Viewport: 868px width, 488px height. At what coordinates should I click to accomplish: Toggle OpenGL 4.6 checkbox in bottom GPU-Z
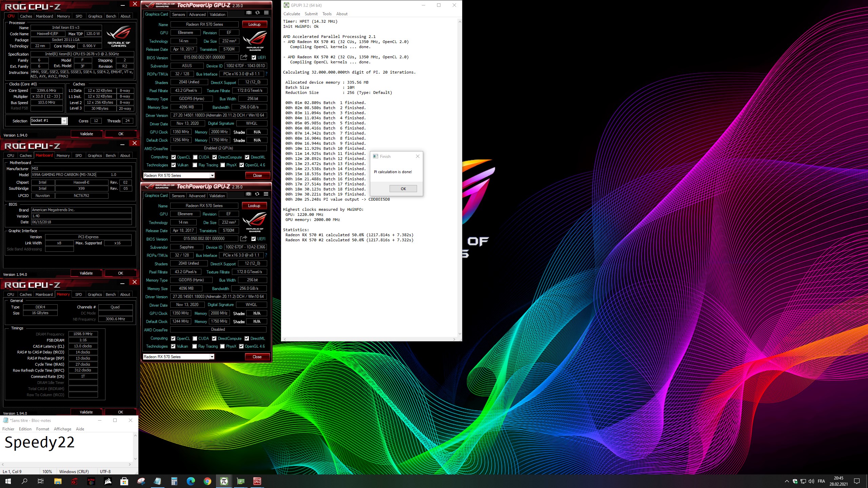(241, 346)
